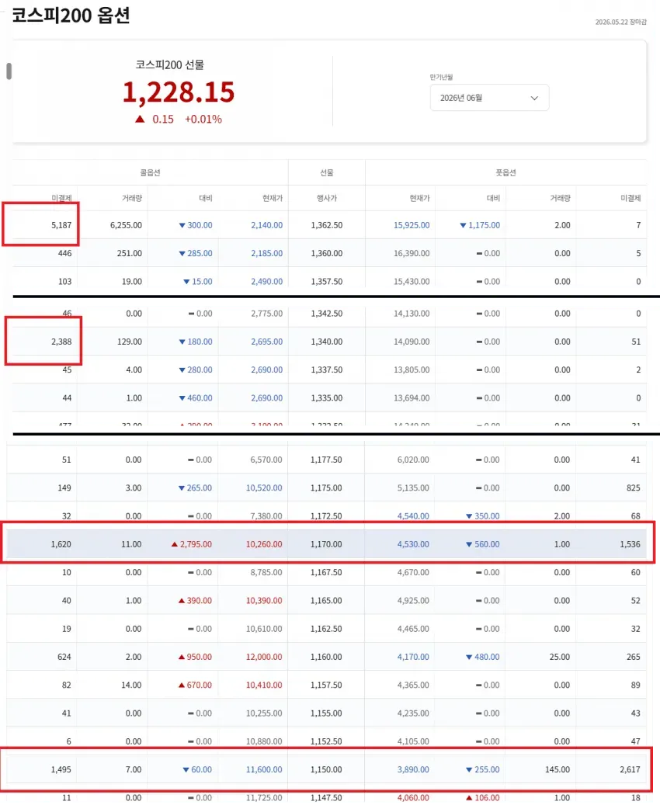This screenshot has height=812, width=660.
Task: Click call price 11,600.00
Action: coord(264,769)
